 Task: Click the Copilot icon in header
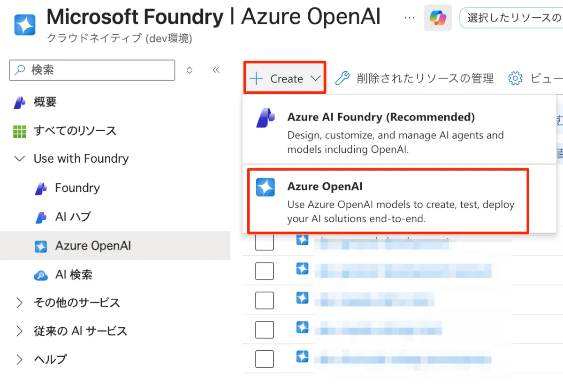438,18
